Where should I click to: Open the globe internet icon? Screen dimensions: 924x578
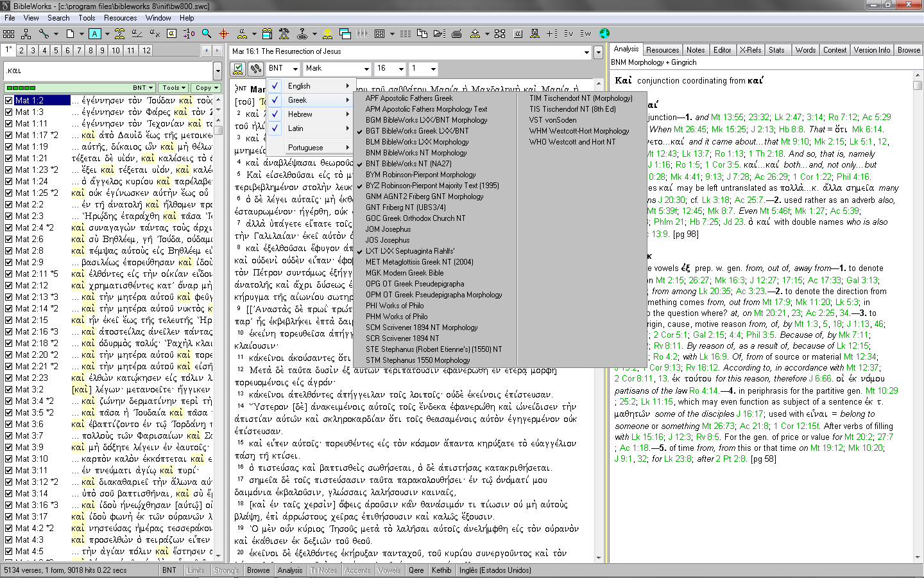(604, 33)
